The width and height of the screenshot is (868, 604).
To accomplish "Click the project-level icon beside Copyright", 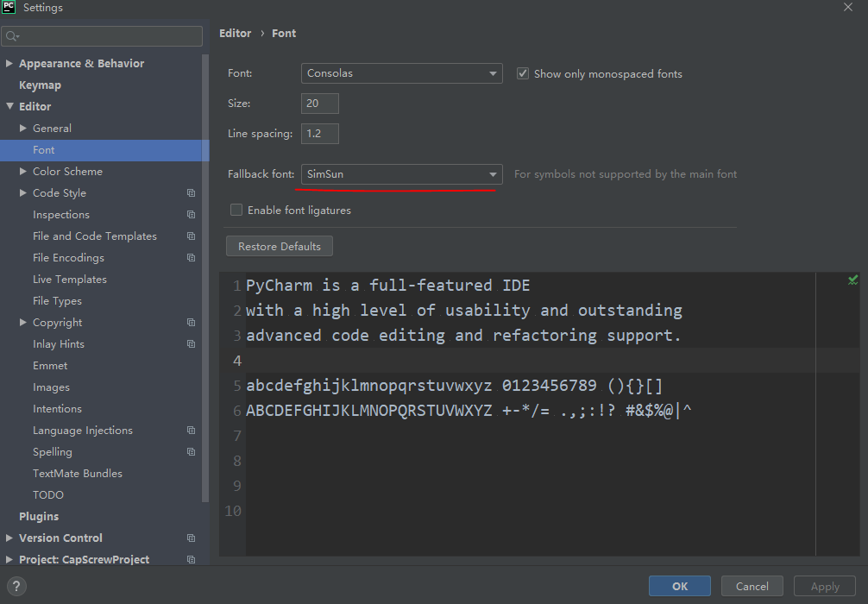I will coord(191,322).
